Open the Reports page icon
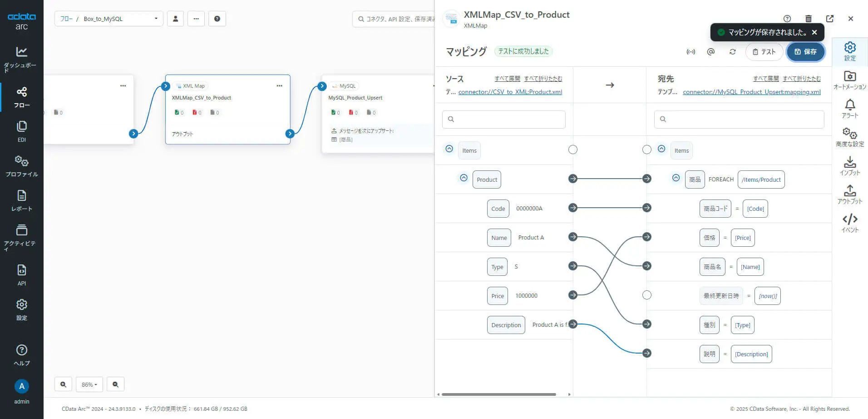This screenshot has width=868, height=419. pos(21,200)
